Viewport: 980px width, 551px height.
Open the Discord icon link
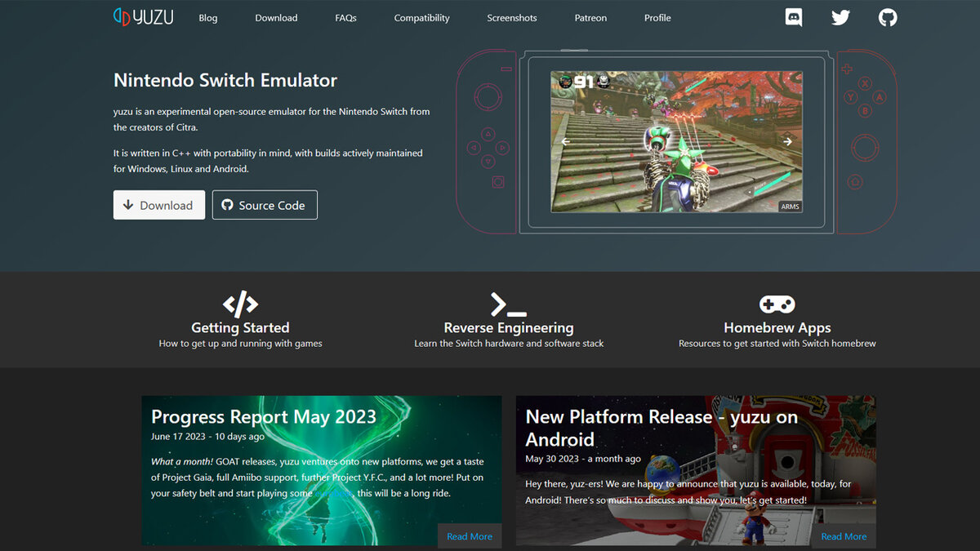[794, 17]
